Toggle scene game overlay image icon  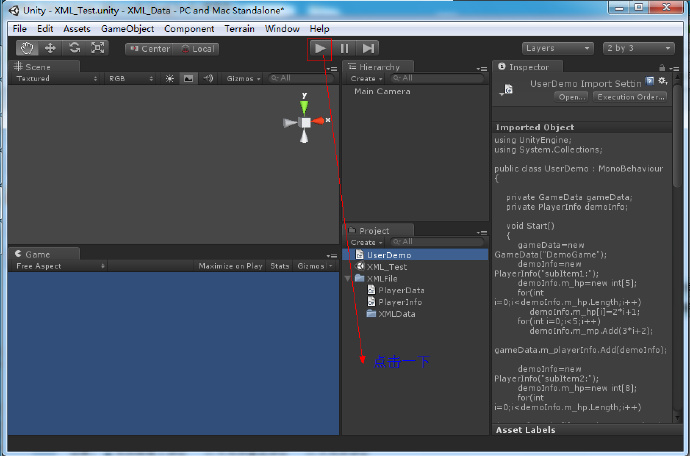[188, 78]
